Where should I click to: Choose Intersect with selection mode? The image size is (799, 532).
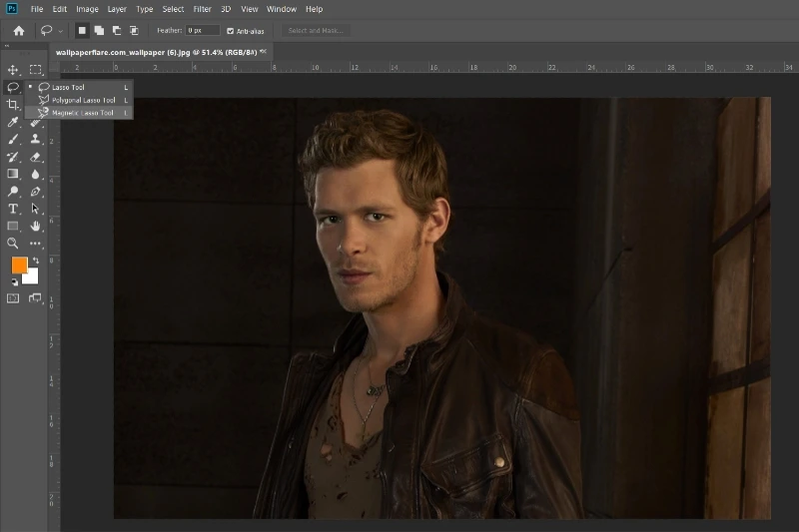click(134, 31)
